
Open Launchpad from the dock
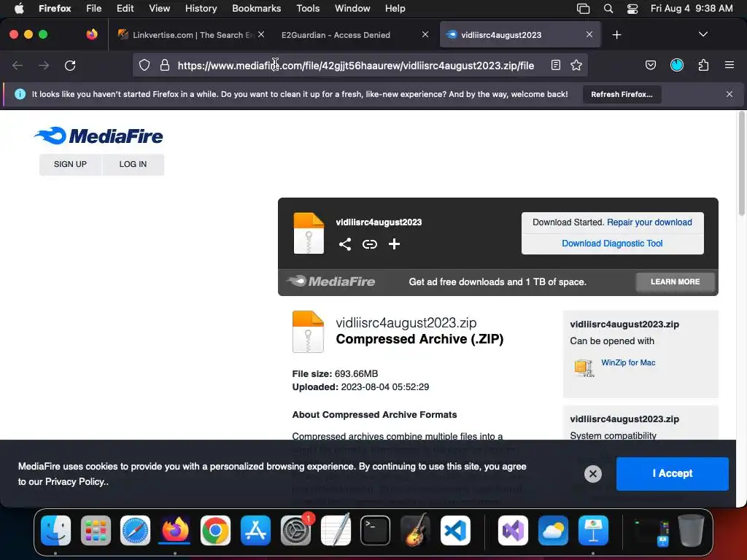pos(96,530)
